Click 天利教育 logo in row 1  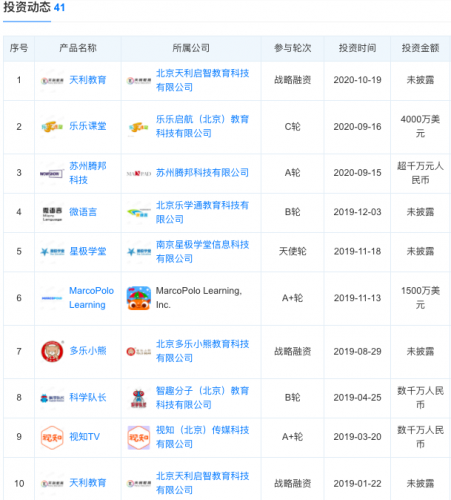tap(52, 81)
